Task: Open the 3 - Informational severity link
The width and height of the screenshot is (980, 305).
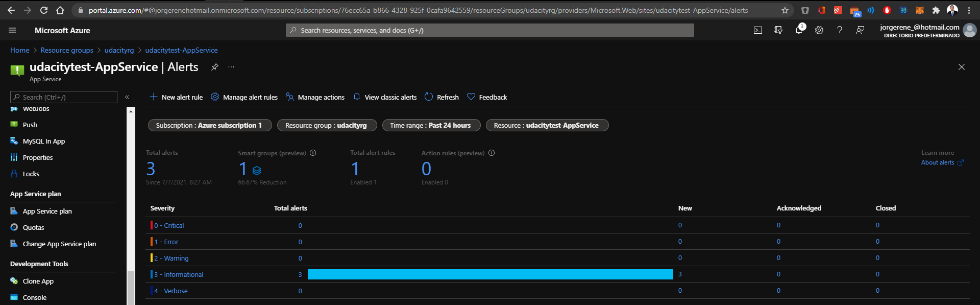Action: [179, 274]
